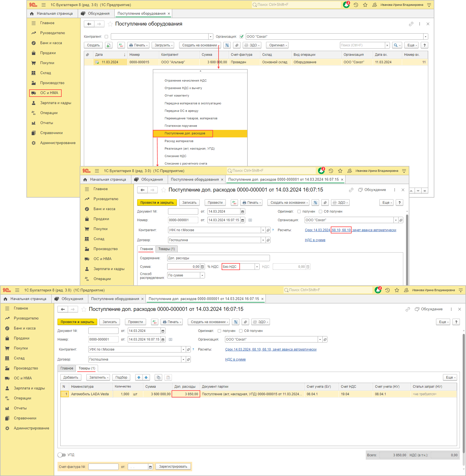Add equipment list to favorites with title star
This screenshot has width=466, height=476.
[x=110, y=24]
